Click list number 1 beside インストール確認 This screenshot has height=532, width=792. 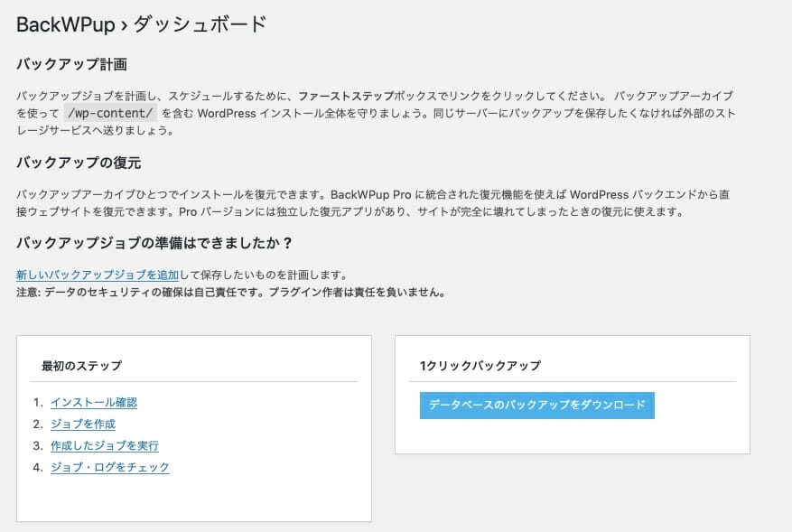pyautogui.click(x=39, y=403)
